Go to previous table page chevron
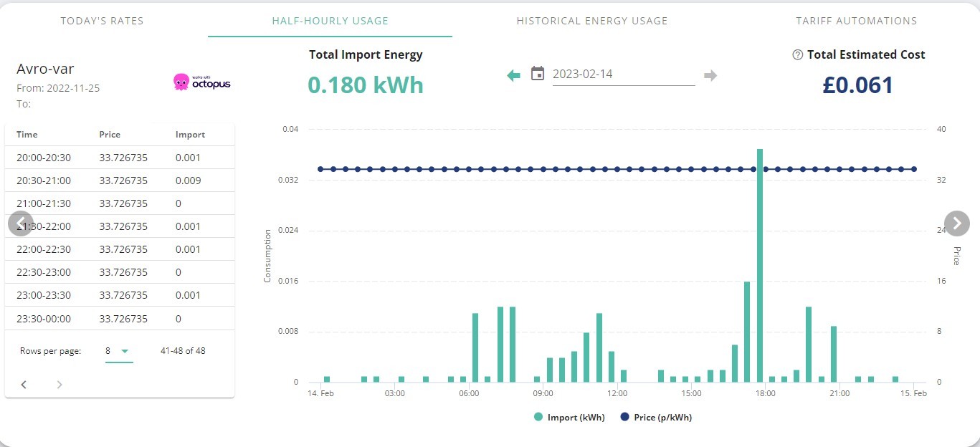This screenshot has height=447, width=980. tap(24, 385)
